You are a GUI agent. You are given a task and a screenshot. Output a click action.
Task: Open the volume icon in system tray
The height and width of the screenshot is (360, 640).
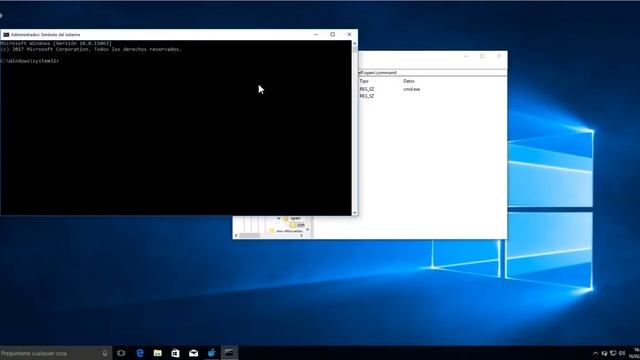(622, 353)
